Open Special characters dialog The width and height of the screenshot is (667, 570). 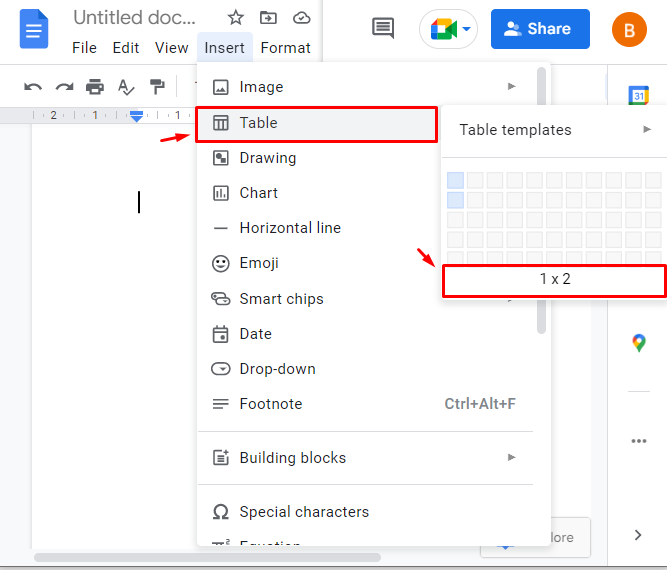(x=365, y=512)
